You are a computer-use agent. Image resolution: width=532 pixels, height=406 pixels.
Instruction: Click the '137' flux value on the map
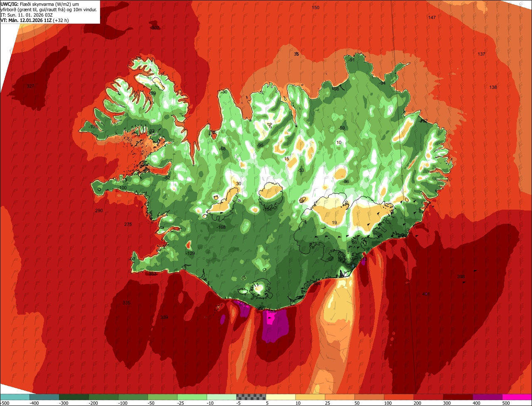pyautogui.click(x=481, y=54)
